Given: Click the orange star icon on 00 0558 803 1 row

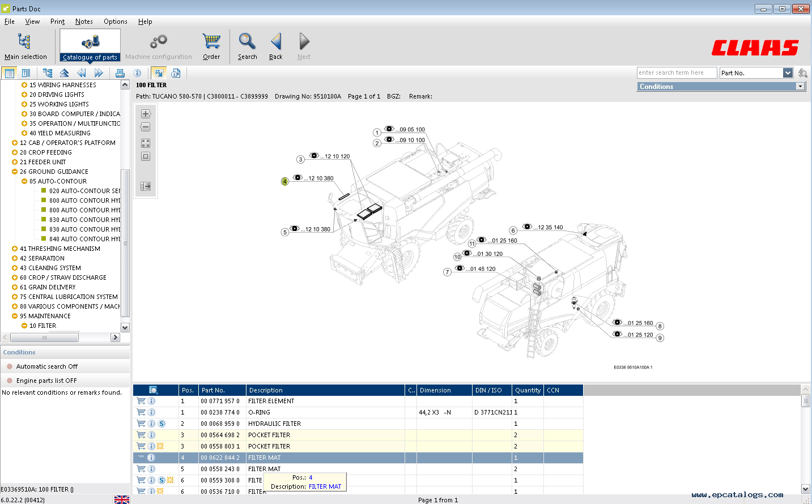Looking at the screenshot, I should pyautogui.click(x=160, y=446).
